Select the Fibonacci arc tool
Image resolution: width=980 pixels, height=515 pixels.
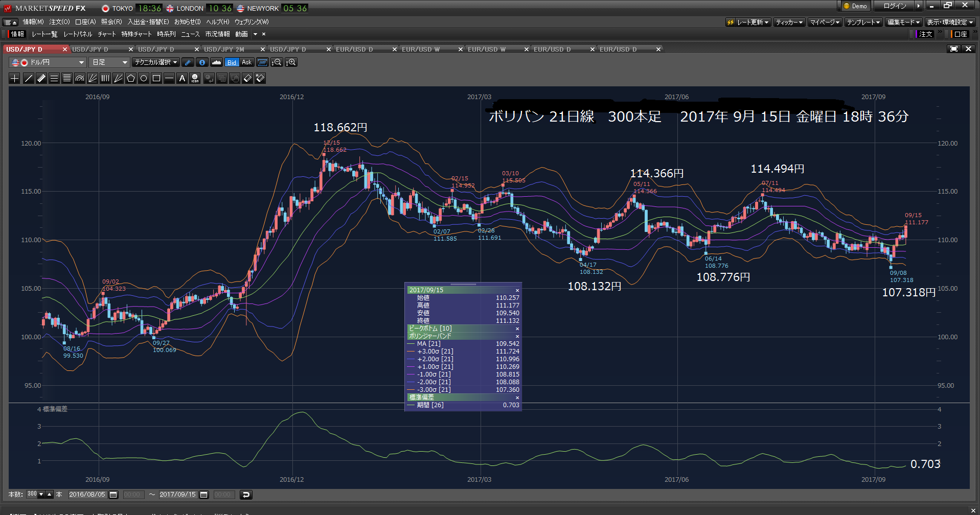[x=80, y=78]
